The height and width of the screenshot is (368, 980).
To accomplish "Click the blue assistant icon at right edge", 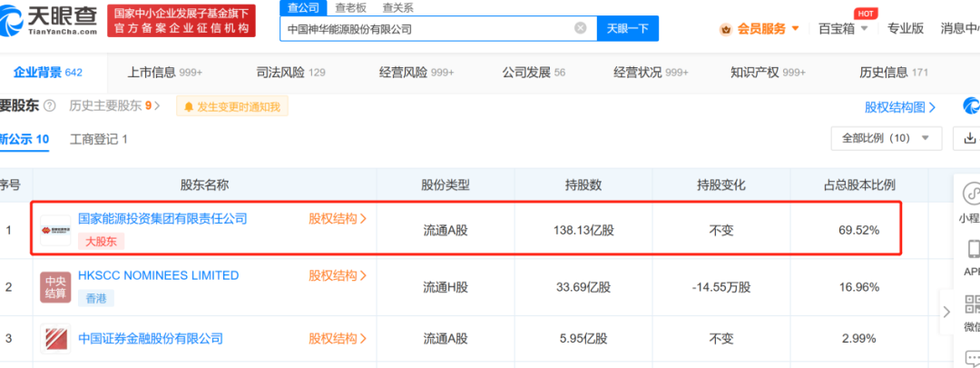I will click(971, 106).
